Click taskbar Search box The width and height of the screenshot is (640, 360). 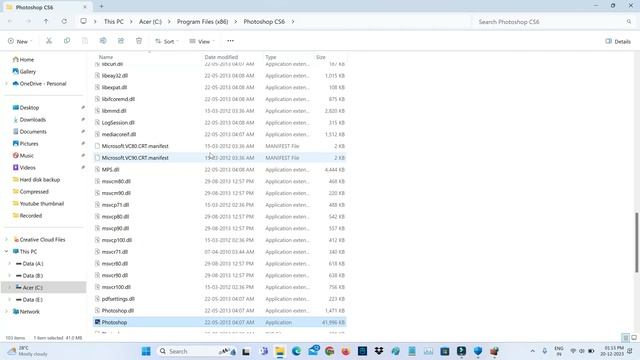(x=197, y=351)
